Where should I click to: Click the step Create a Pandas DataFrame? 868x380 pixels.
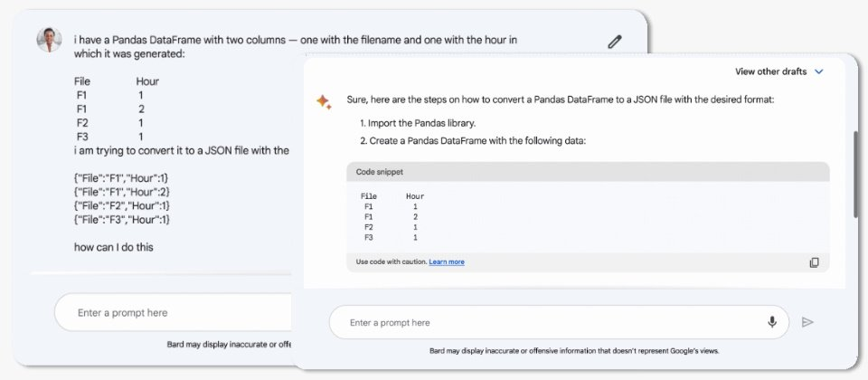tap(473, 141)
